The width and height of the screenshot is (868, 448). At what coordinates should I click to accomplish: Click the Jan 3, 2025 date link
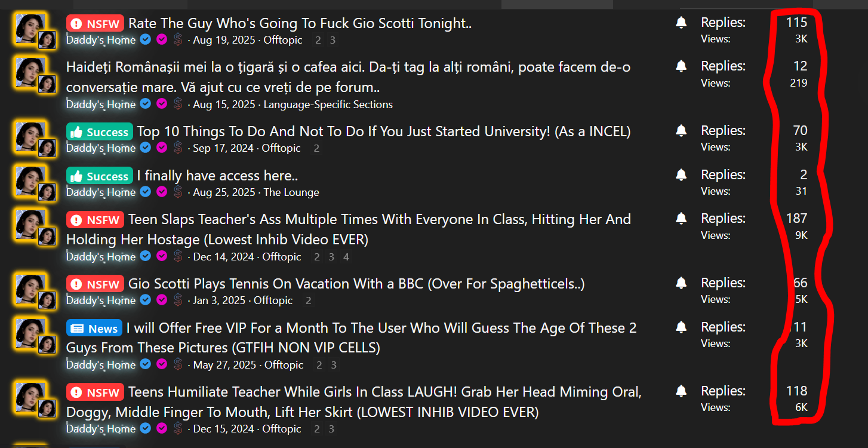[x=219, y=300]
